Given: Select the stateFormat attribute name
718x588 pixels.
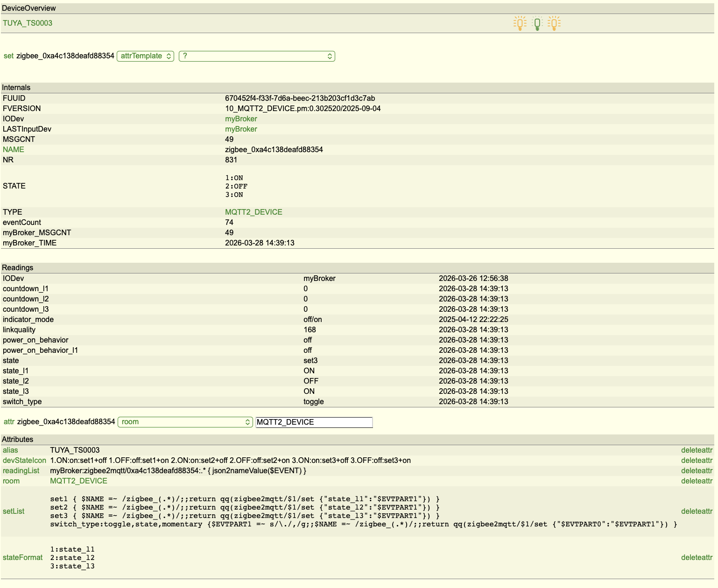Looking at the screenshot, I should (22, 558).
